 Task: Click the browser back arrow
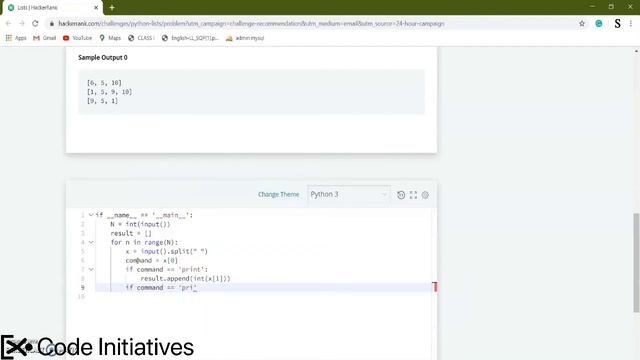[8, 24]
